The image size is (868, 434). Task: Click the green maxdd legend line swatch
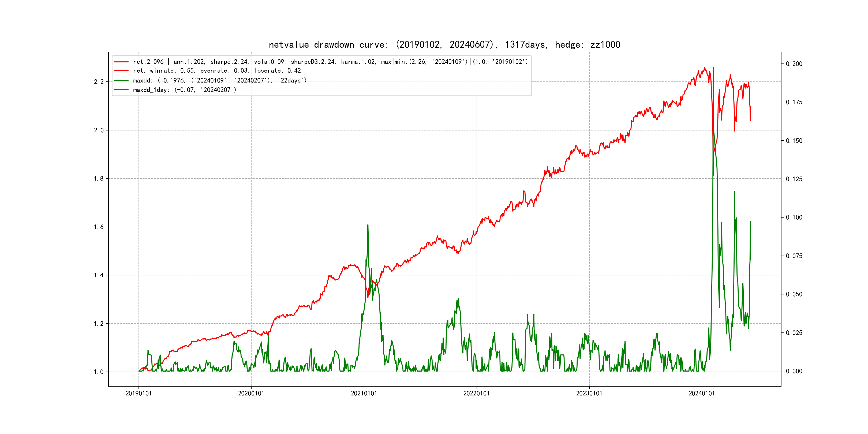(121, 81)
